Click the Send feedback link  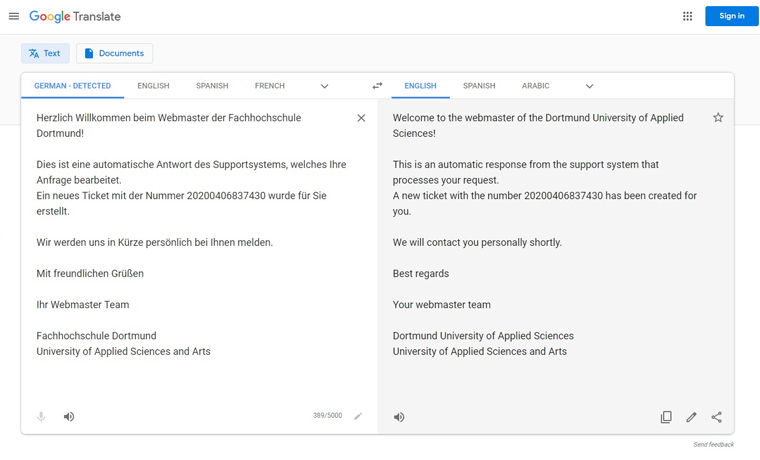click(713, 444)
